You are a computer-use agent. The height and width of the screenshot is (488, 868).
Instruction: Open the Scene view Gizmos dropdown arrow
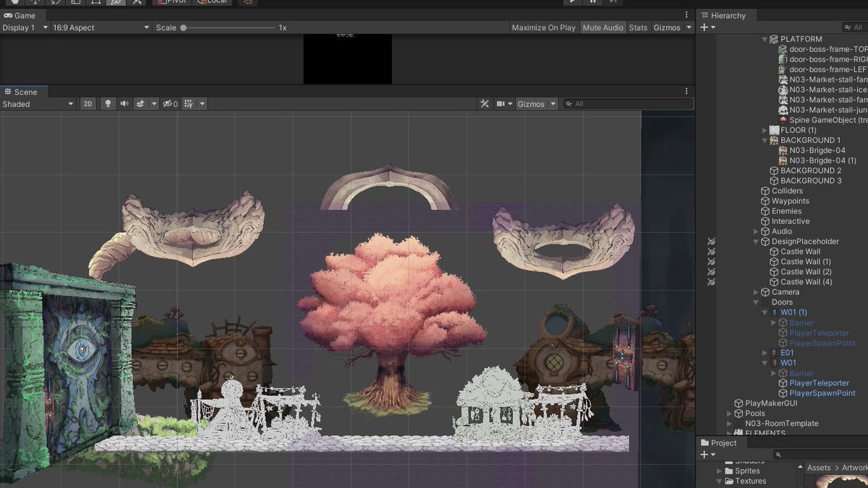pyautogui.click(x=553, y=104)
